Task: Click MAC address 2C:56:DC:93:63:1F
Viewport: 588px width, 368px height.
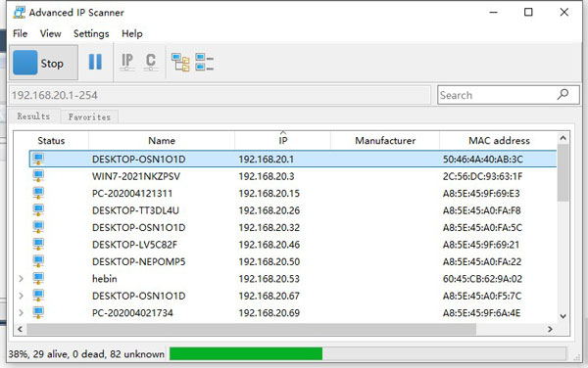Action: (482, 176)
